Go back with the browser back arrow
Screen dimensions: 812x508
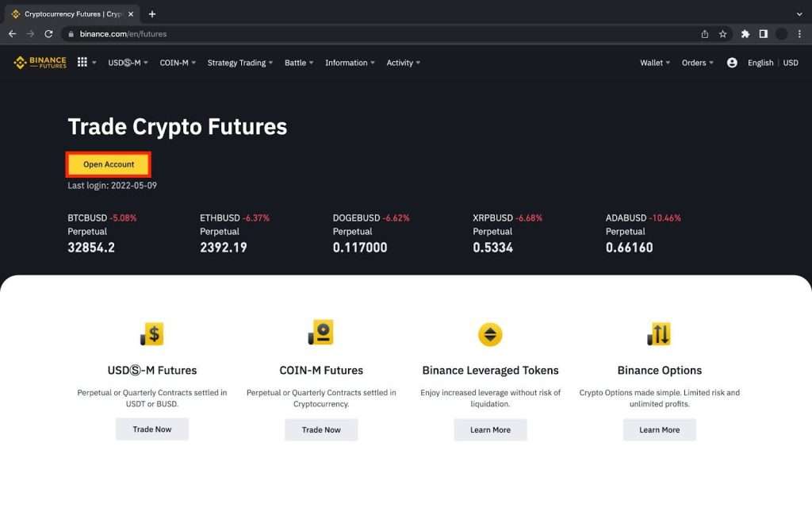pyautogui.click(x=12, y=34)
